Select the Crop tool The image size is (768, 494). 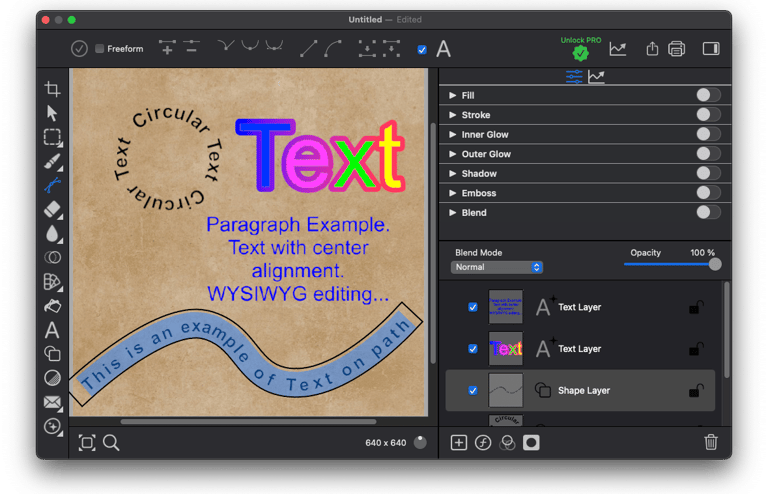tap(52, 89)
